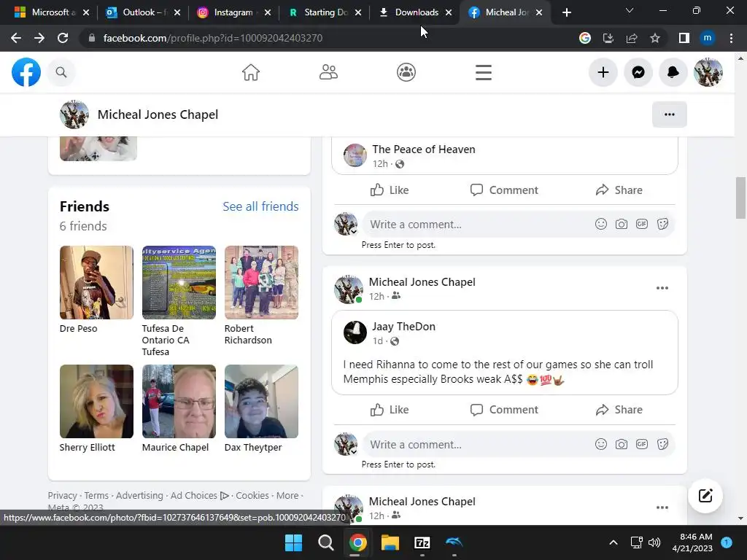The width and height of the screenshot is (747, 560).
Task: Open notifications bell icon
Action: [x=673, y=72]
